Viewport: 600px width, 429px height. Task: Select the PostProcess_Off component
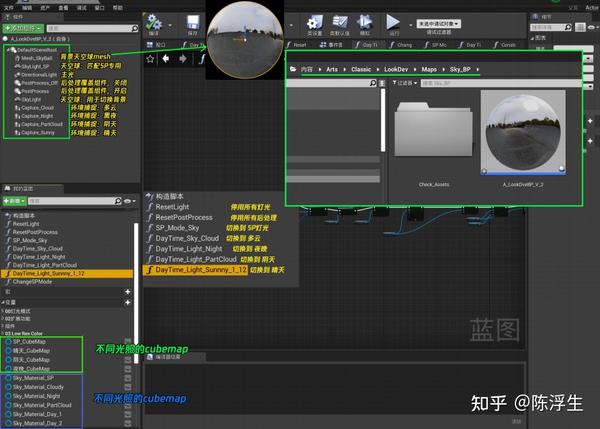(x=36, y=83)
